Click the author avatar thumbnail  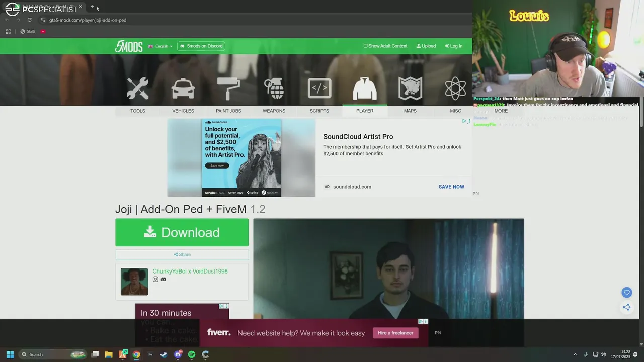pyautogui.click(x=134, y=282)
